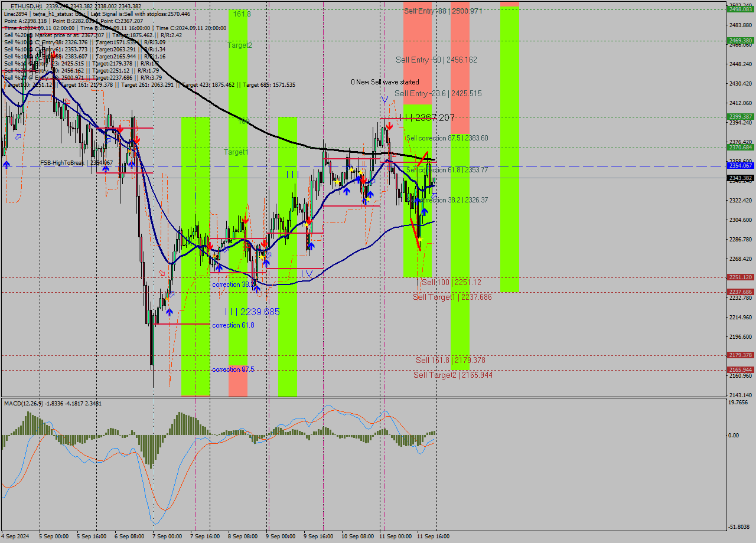Viewport: 756px width, 543px height.
Task: Click the '9 Sep 00:00' time axis label
Action: coord(280,537)
